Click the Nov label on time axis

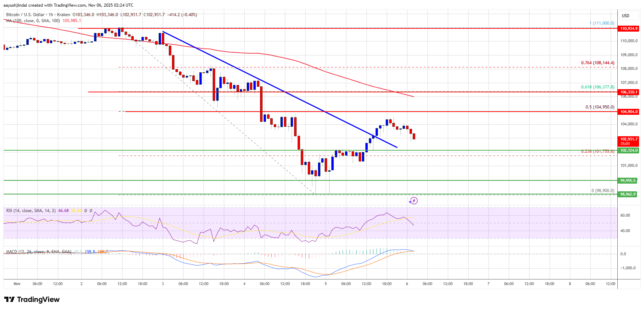(17, 284)
